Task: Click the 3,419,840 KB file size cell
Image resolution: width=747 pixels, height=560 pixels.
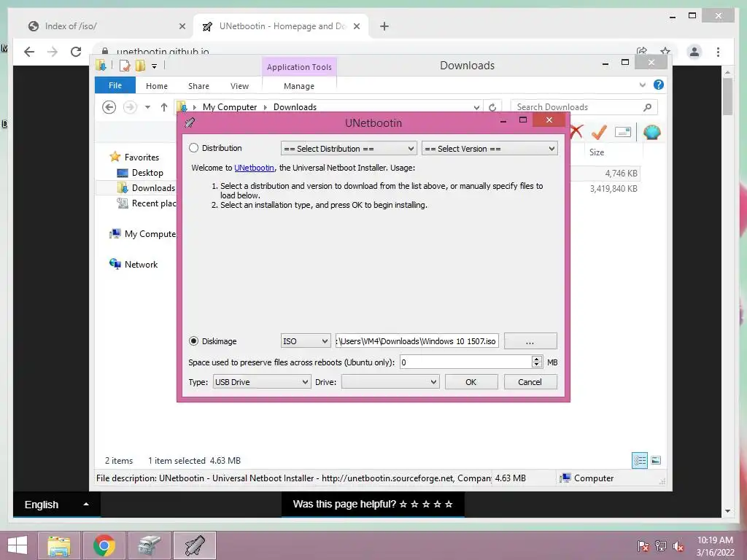Action: click(614, 189)
